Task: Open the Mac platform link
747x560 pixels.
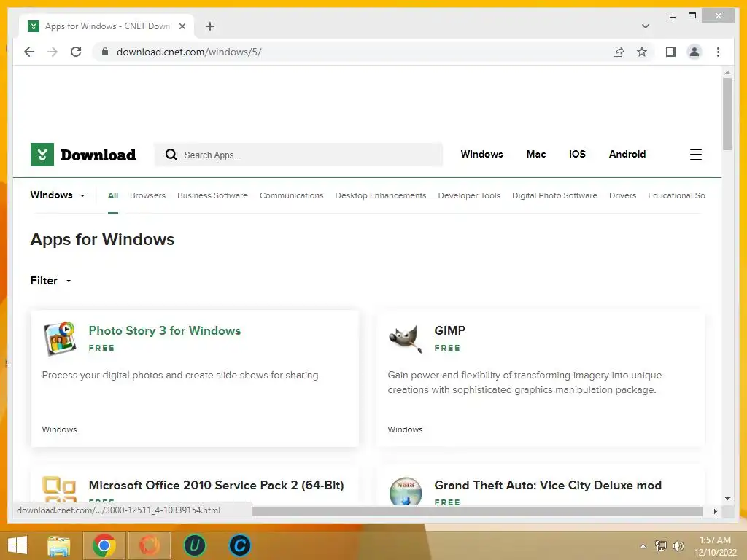Action: click(x=536, y=155)
